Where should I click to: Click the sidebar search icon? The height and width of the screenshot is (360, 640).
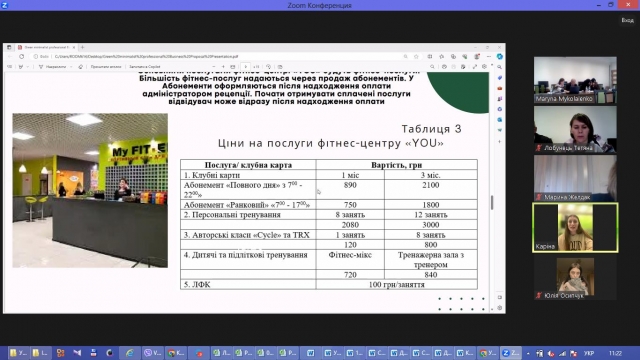tap(500, 67)
